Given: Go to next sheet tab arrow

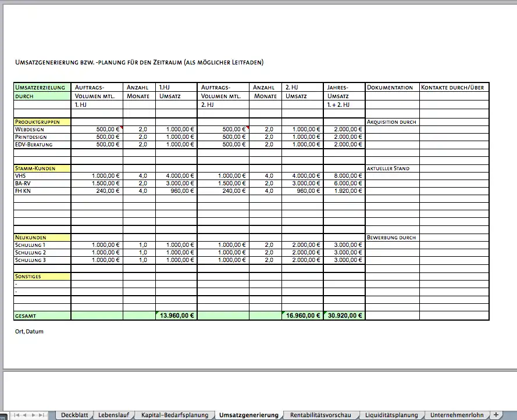Looking at the screenshot, I should pos(33,415).
